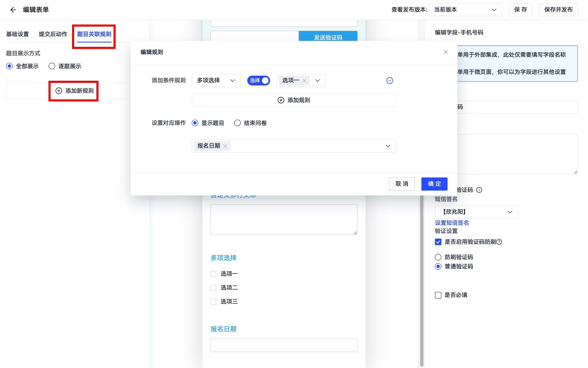The width and height of the screenshot is (588, 368).
Task: Confirm with 确定 button
Action: pyautogui.click(x=434, y=184)
